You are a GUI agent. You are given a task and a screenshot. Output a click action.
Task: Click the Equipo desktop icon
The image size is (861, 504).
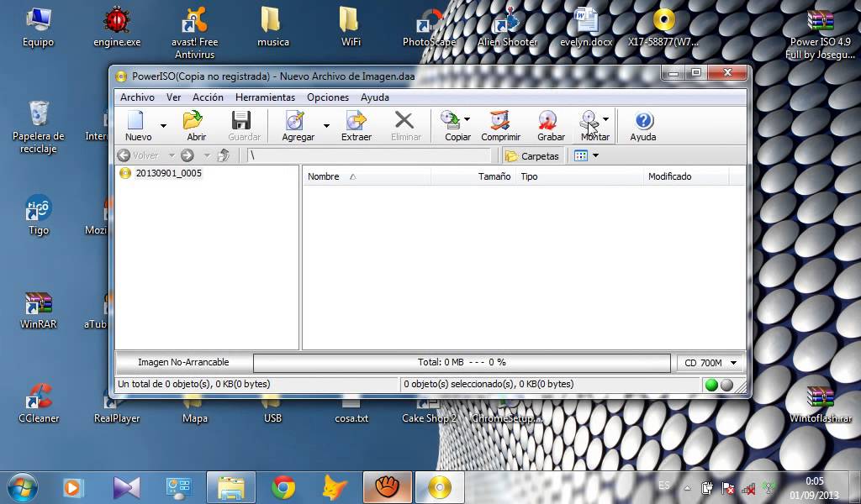(x=38, y=27)
